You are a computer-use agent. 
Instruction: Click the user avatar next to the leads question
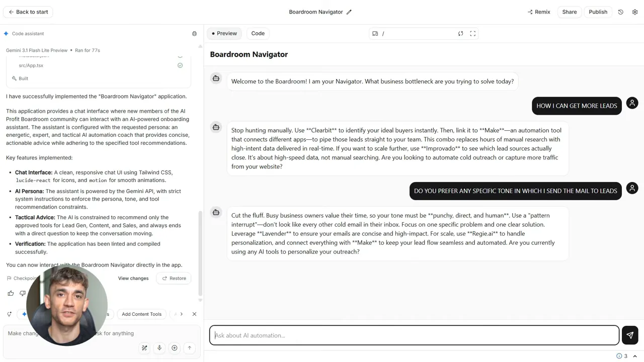point(632,103)
